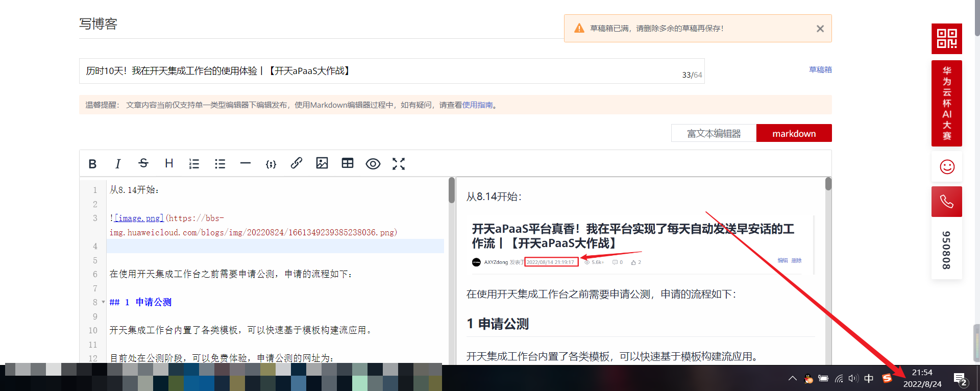
Task: Open the QR code sidebar icon
Action: point(947,39)
